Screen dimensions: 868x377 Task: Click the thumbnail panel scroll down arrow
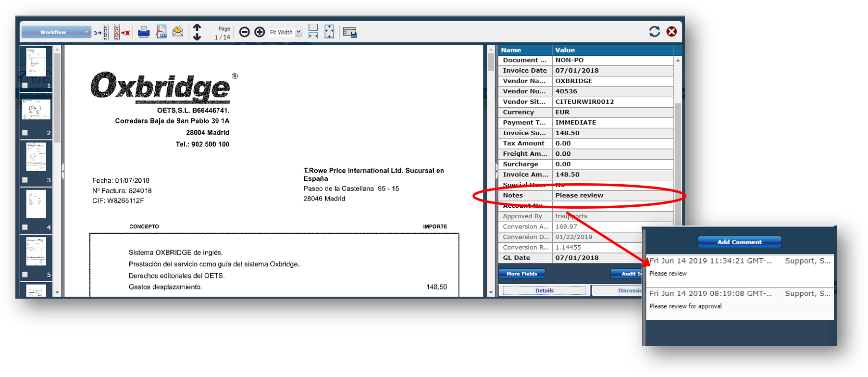pos(57,292)
